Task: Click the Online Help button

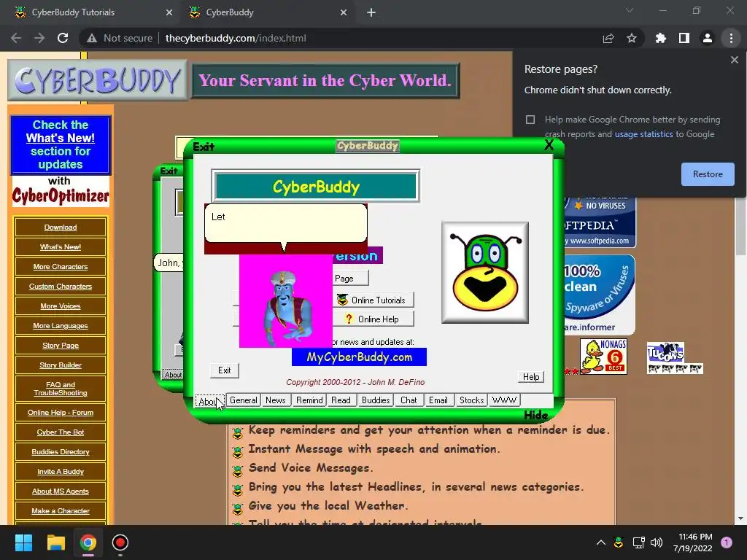Action: tap(373, 319)
